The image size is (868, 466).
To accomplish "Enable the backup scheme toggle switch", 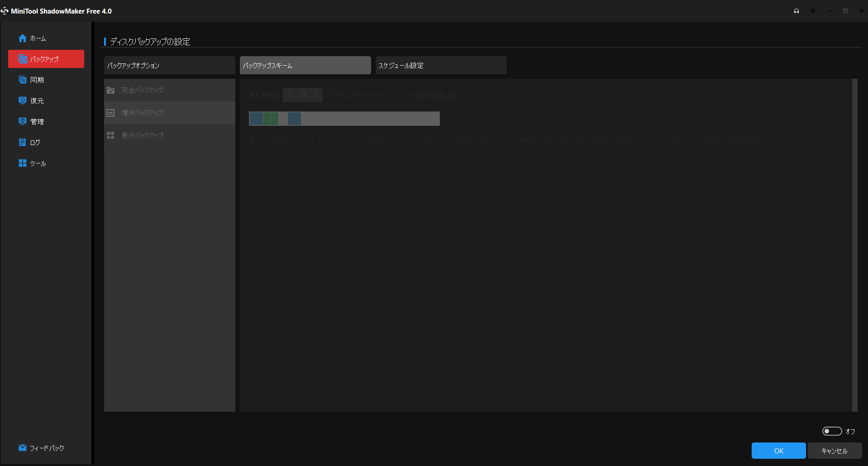I will pos(832,431).
